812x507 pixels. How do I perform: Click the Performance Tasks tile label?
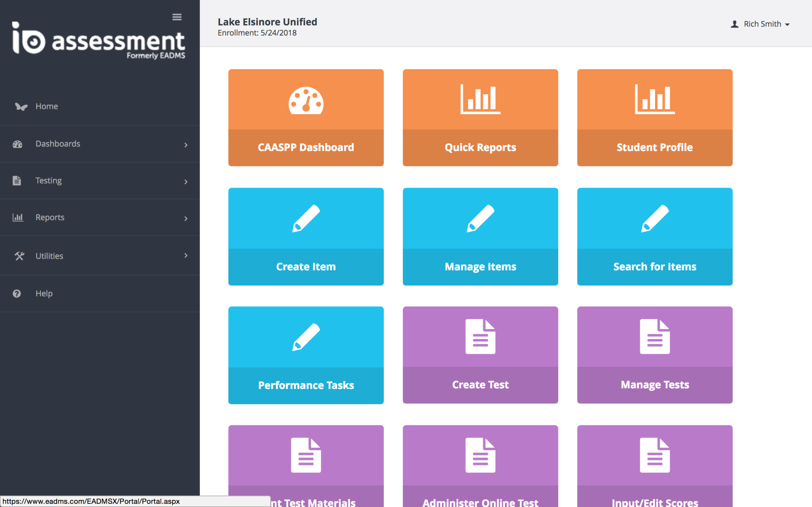point(306,385)
